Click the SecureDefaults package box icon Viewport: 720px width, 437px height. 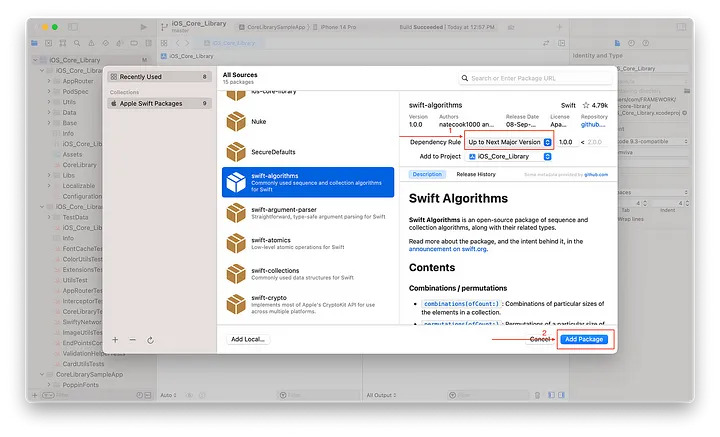[x=236, y=151]
